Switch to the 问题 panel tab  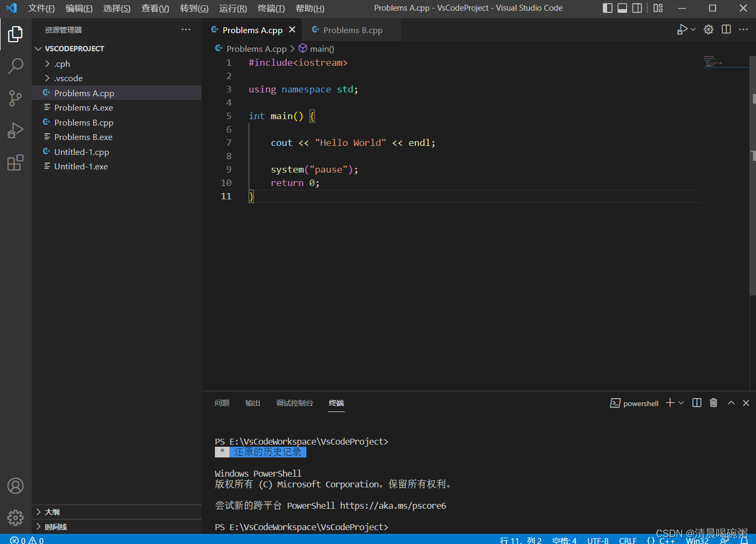click(222, 403)
